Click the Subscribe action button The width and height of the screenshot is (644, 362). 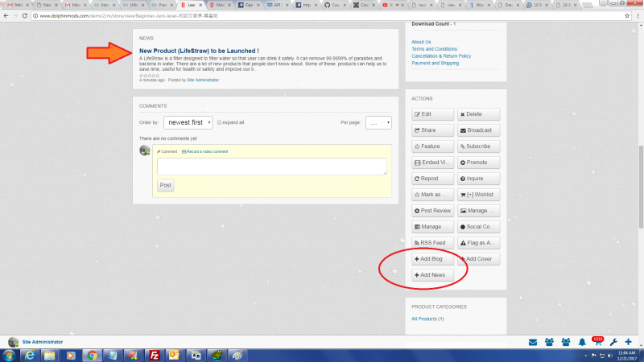(478, 146)
